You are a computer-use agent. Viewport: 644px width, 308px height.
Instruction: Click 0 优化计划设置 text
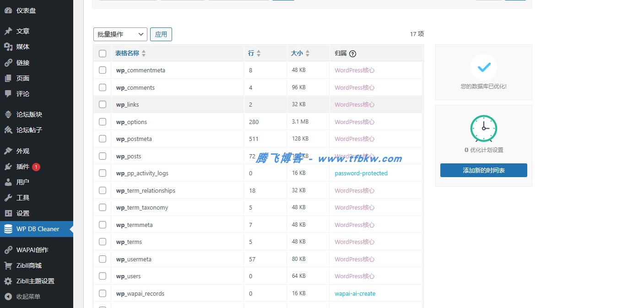tap(484, 150)
